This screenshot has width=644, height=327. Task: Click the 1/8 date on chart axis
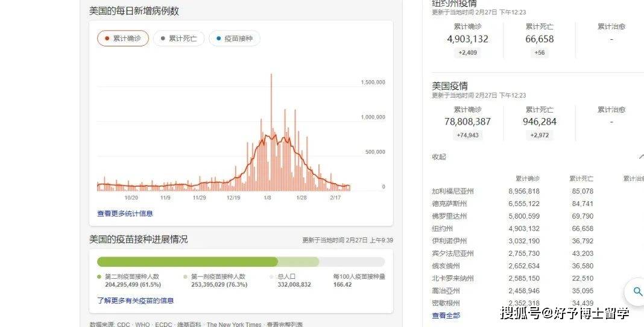tap(267, 198)
